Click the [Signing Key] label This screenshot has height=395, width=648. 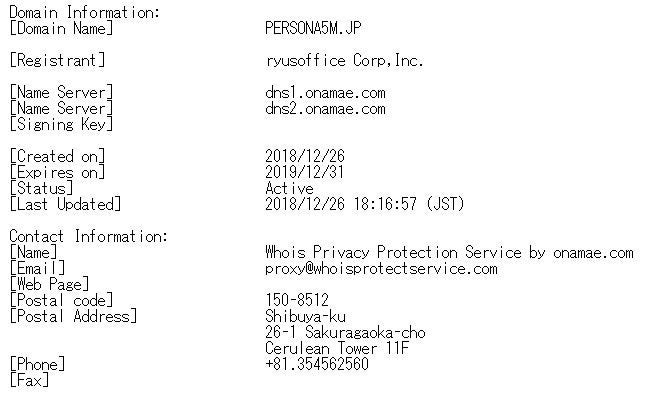61,124
